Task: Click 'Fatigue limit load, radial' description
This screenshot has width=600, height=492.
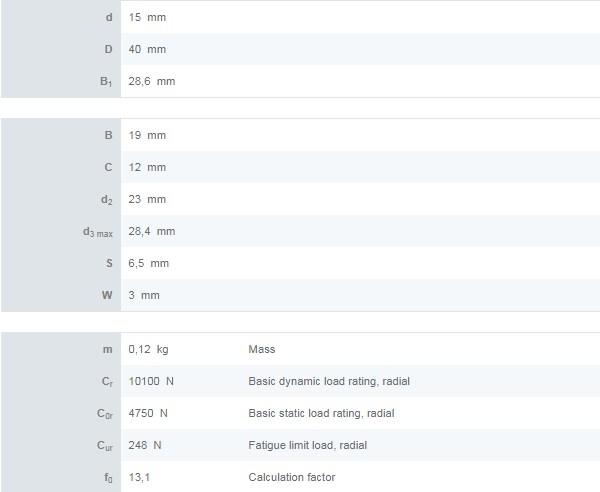Action: coord(308,445)
